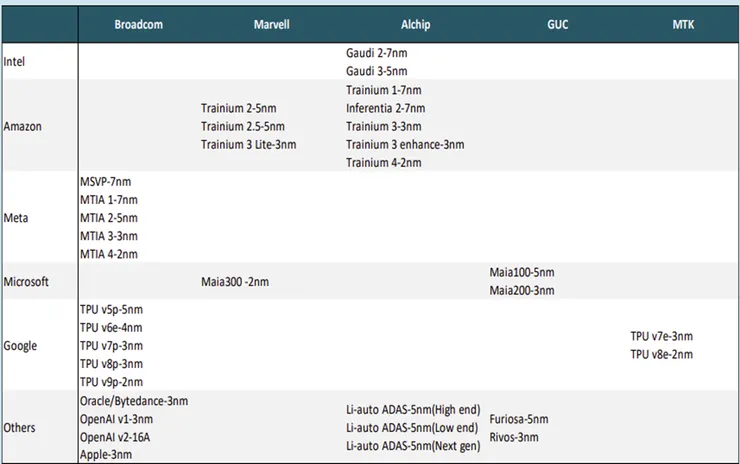Click the Maia300 -2nm entry
Viewport: 740px width, 464px height.
[235, 282]
